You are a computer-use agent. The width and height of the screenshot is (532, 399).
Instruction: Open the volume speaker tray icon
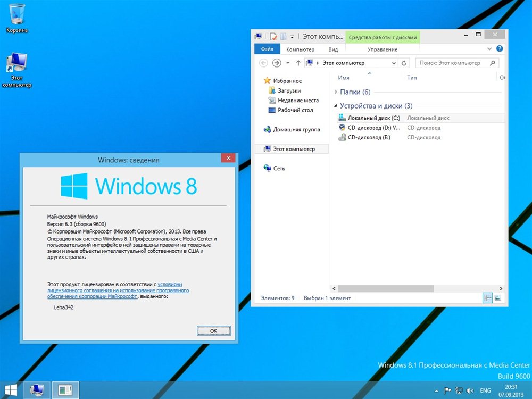coord(469,390)
